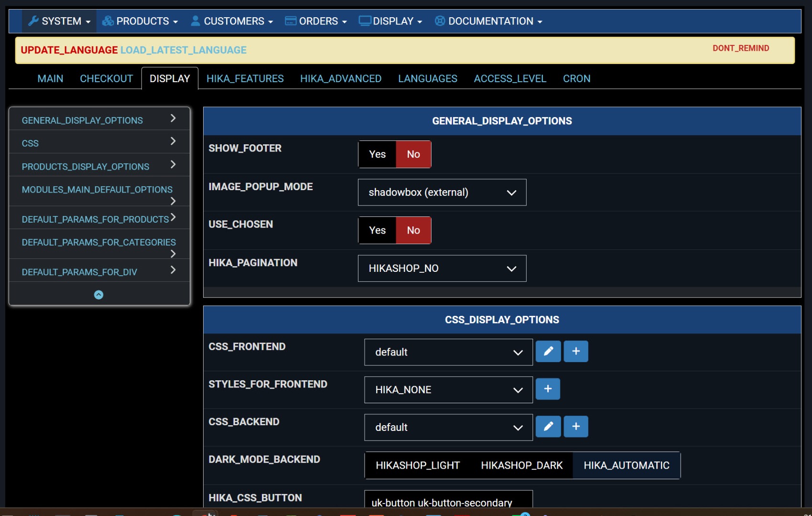Click the CSS_BACKEND label
Image resolution: width=812 pixels, height=516 pixels.
(244, 422)
